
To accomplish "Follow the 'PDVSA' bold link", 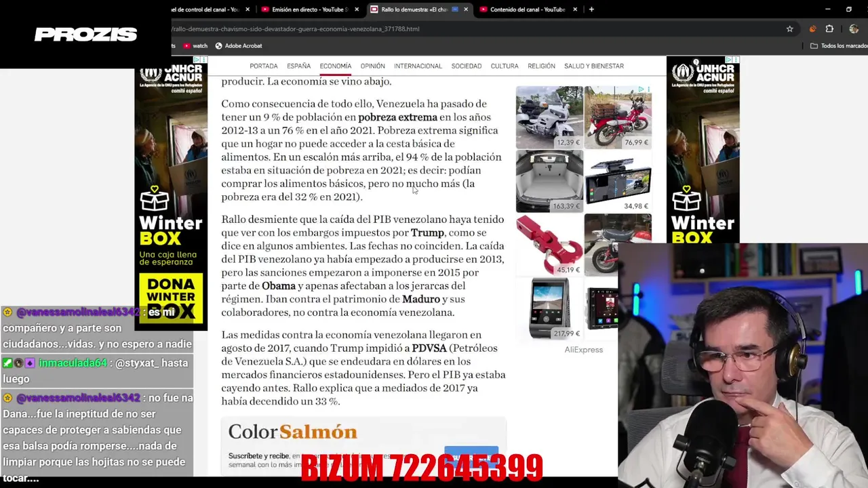I will pos(429,348).
